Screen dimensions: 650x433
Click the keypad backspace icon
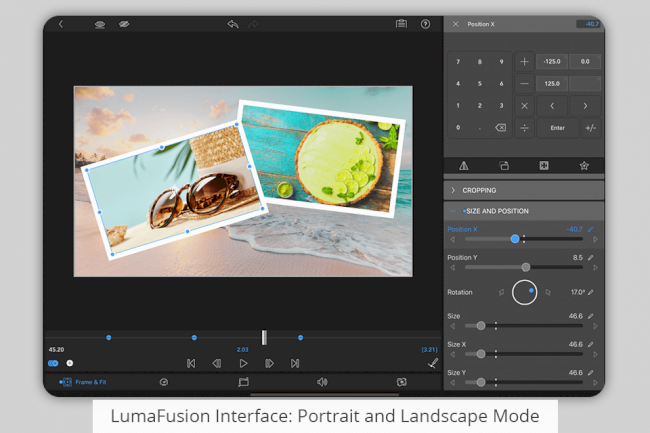pos(501,128)
